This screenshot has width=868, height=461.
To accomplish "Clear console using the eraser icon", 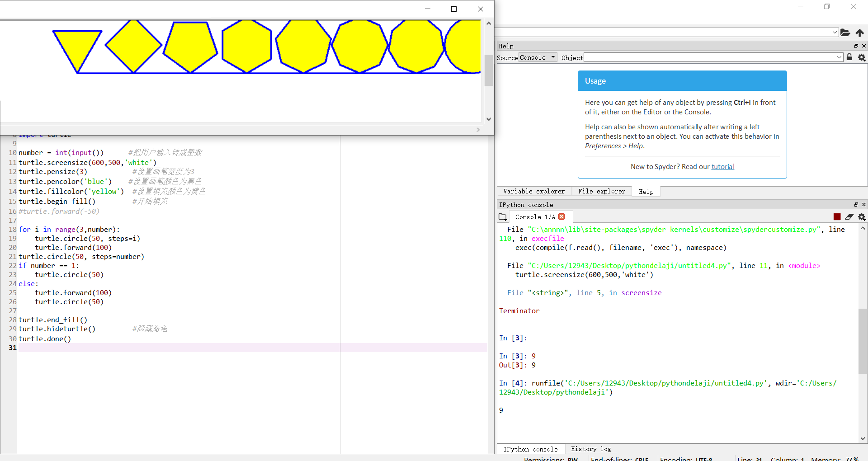I will tap(849, 217).
